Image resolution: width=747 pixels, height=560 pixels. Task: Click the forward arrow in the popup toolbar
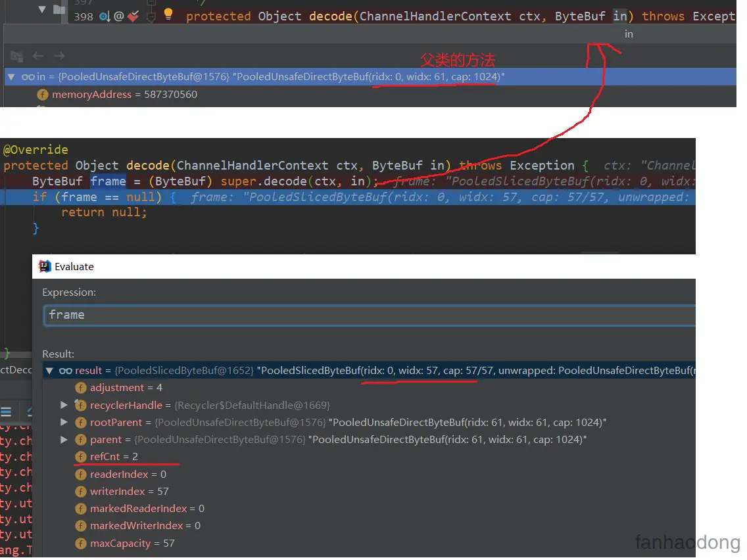point(59,56)
